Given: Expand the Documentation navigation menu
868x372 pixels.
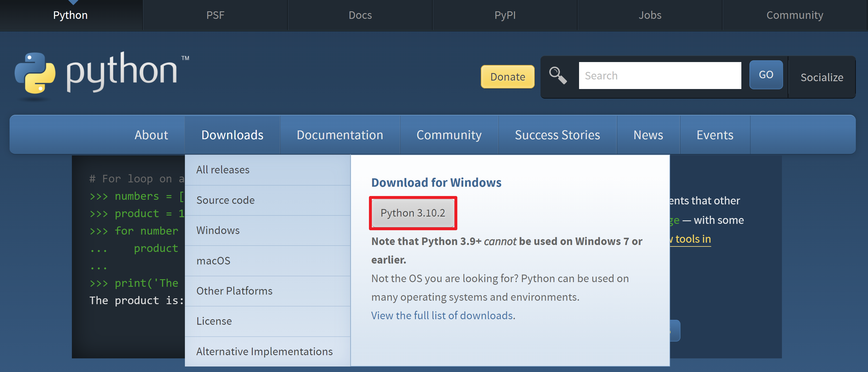Looking at the screenshot, I should [340, 135].
